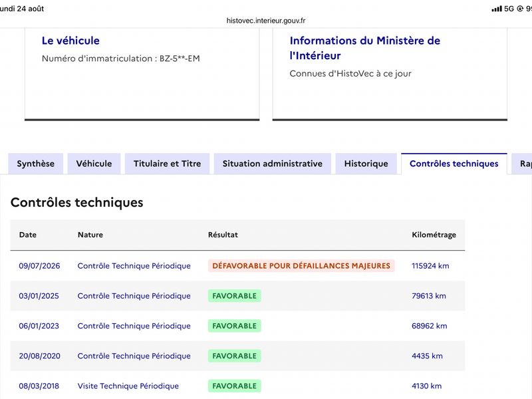The image size is (532, 399).
Task: Open the Titulaire et Titre tab
Action: [168, 164]
